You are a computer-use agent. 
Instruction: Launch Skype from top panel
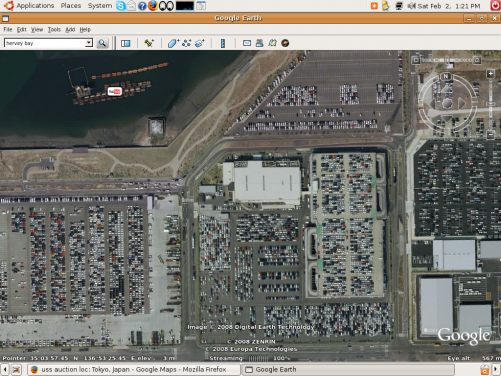coord(121,6)
